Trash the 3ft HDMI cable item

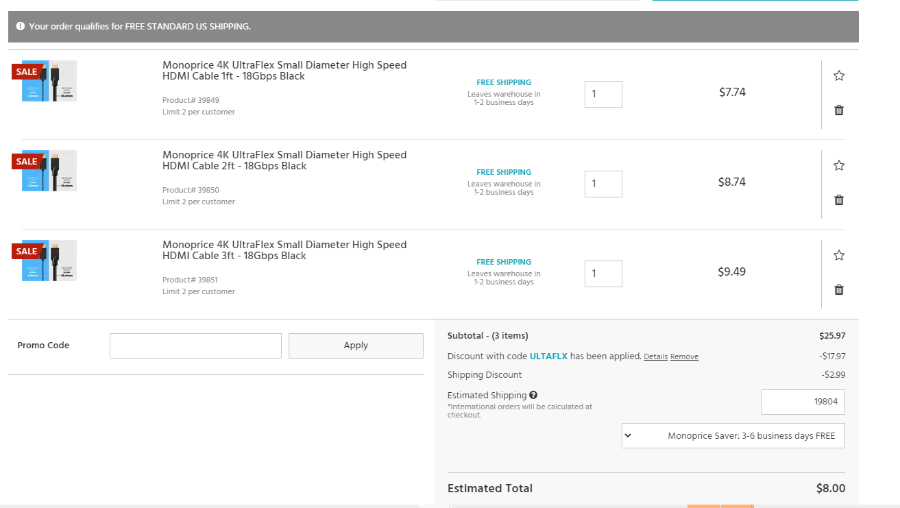(x=839, y=290)
